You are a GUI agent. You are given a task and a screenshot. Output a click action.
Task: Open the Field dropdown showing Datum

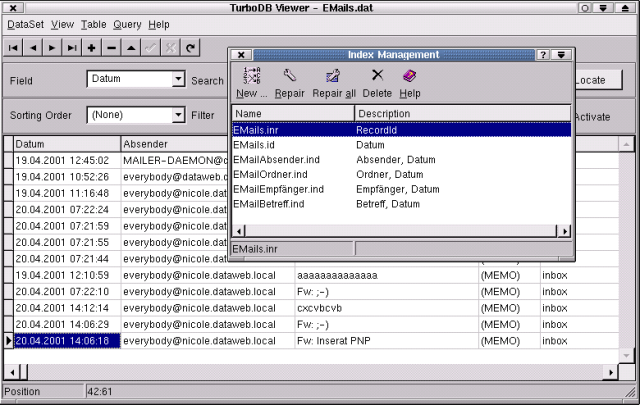178,79
